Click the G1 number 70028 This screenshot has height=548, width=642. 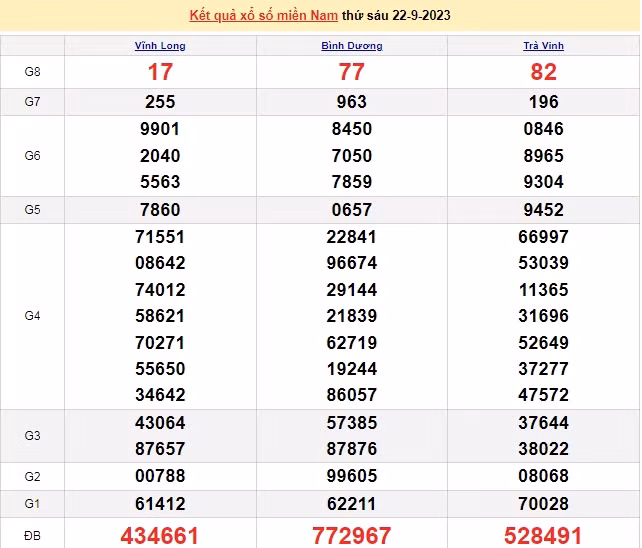click(x=543, y=504)
